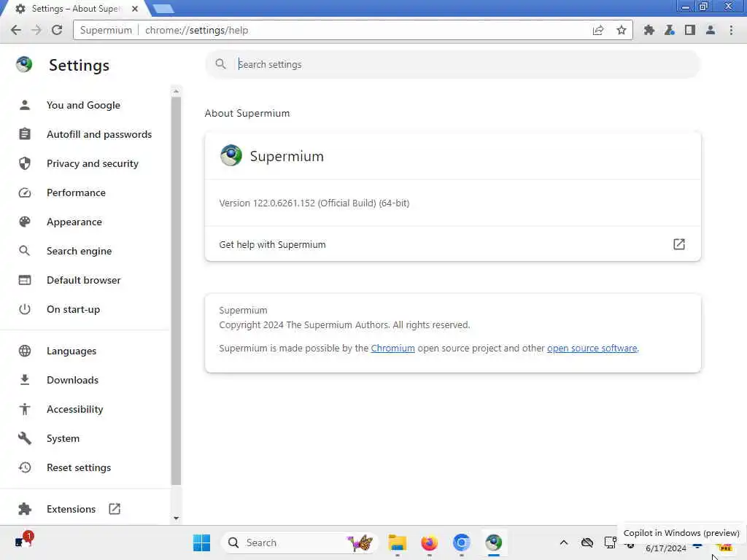Open a new tab
Image resolution: width=747 pixels, height=560 pixels.
(164, 9)
